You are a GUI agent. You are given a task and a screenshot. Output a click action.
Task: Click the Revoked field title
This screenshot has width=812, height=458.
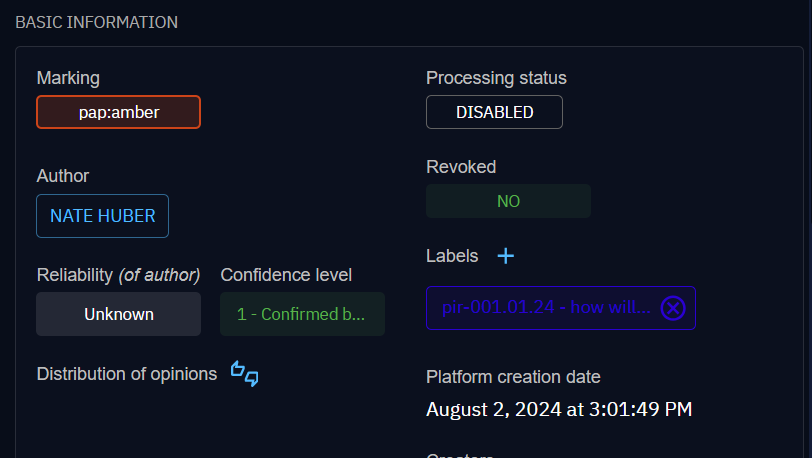[x=461, y=167]
